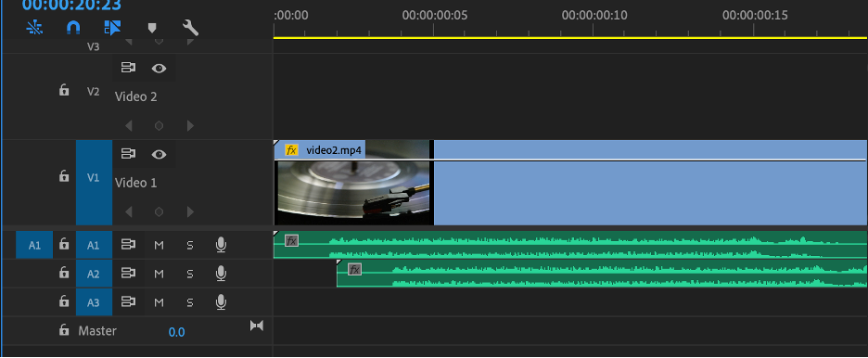Image resolution: width=868 pixels, height=358 pixels.
Task: Solo track A2
Action: tap(190, 274)
